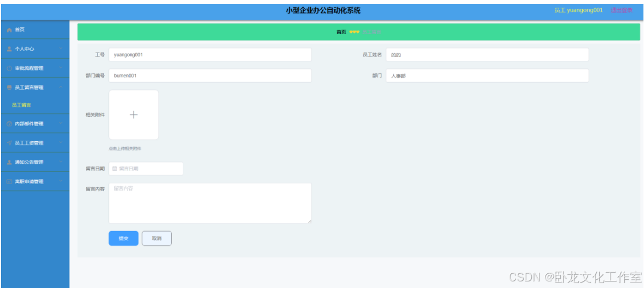Click the plus icon to upload an attachment

click(x=134, y=115)
